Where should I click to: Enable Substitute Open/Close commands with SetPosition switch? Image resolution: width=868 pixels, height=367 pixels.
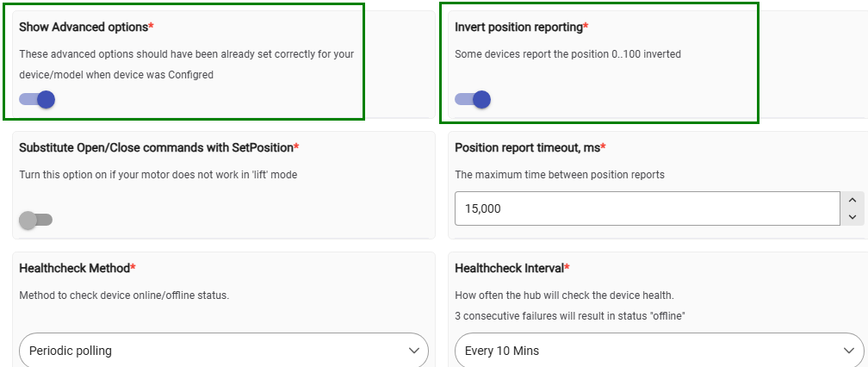pyautogui.click(x=36, y=221)
